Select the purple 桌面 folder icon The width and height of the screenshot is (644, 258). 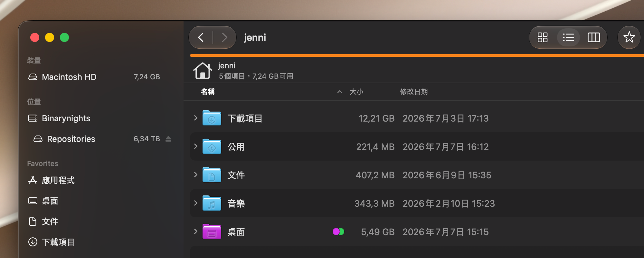coord(212,232)
